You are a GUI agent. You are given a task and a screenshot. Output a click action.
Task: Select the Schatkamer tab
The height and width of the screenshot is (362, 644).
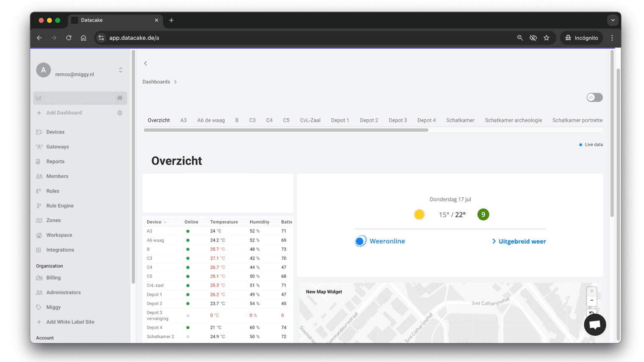(460, 120)
